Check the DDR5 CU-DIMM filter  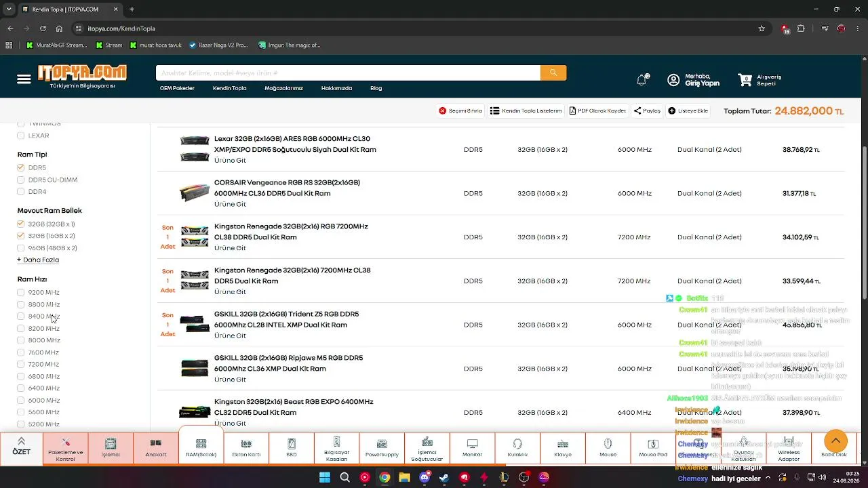click(x=21, y=180)
